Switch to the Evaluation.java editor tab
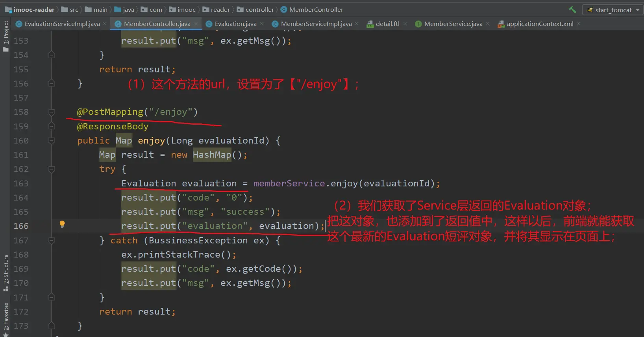644x337 pixels. 235,24
